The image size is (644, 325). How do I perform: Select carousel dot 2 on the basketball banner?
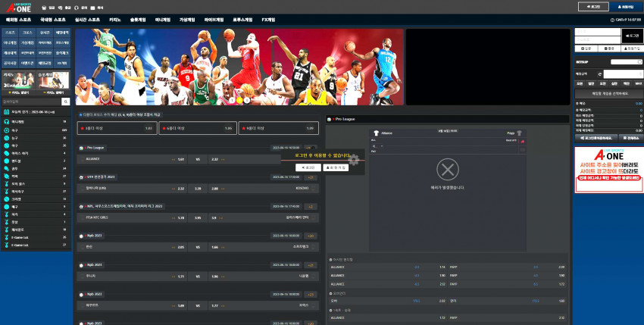click(239, 100)
